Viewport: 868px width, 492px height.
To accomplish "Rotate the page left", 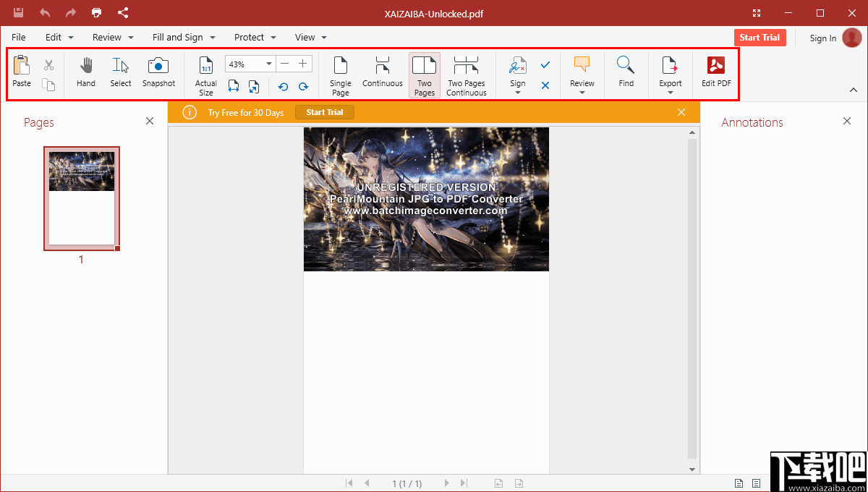I will click(x=283, y=86).
